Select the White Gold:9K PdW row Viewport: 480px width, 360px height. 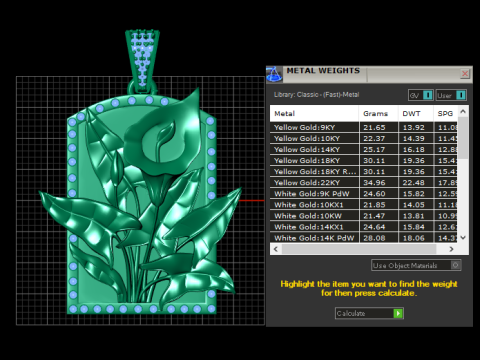364,194
